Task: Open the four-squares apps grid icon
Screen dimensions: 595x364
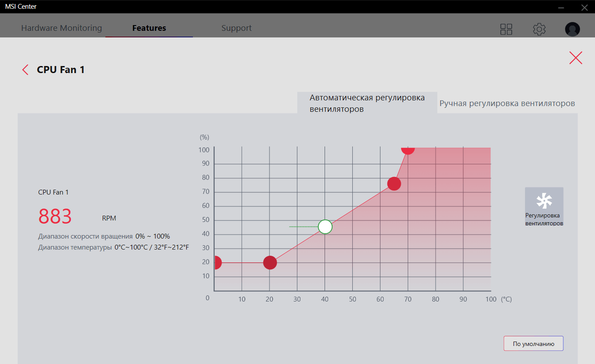Action: 506,29
